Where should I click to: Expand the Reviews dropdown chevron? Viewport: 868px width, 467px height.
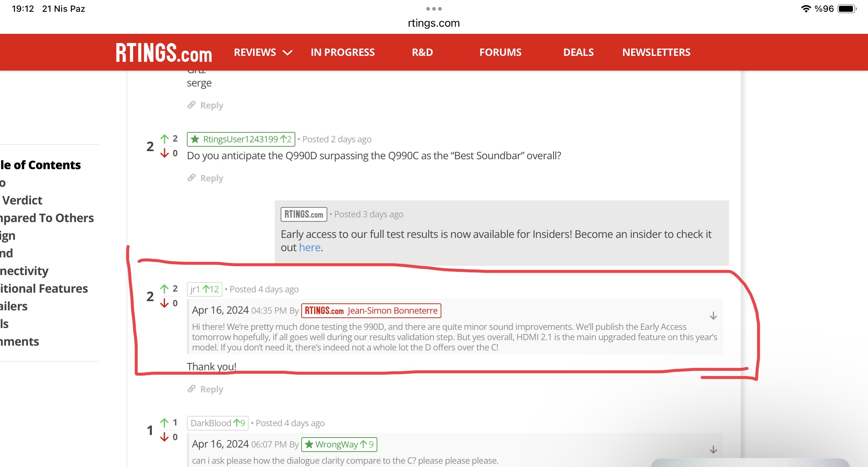(287, 53)
